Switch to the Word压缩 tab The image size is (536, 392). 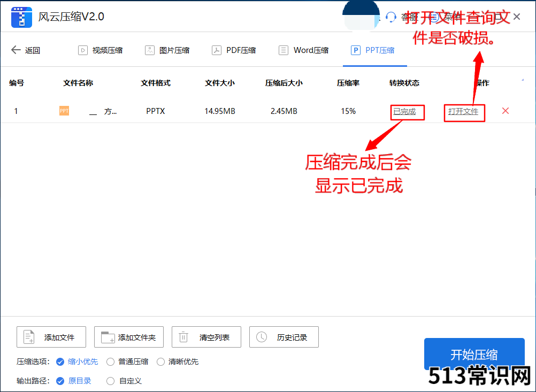pyautogui.click(x=304, y=50)
